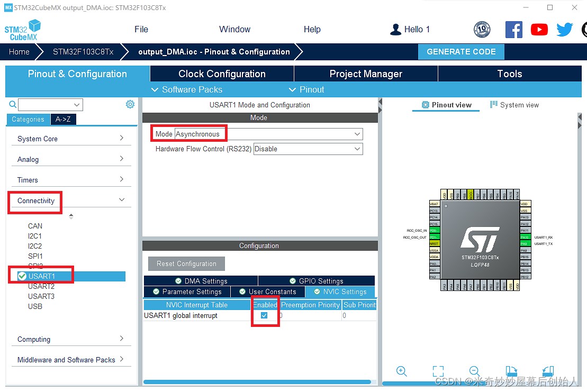This screenshot has height=392, width=587.
Task: Click the yellow NRST pin on the chip
Action: pos(434,243)
